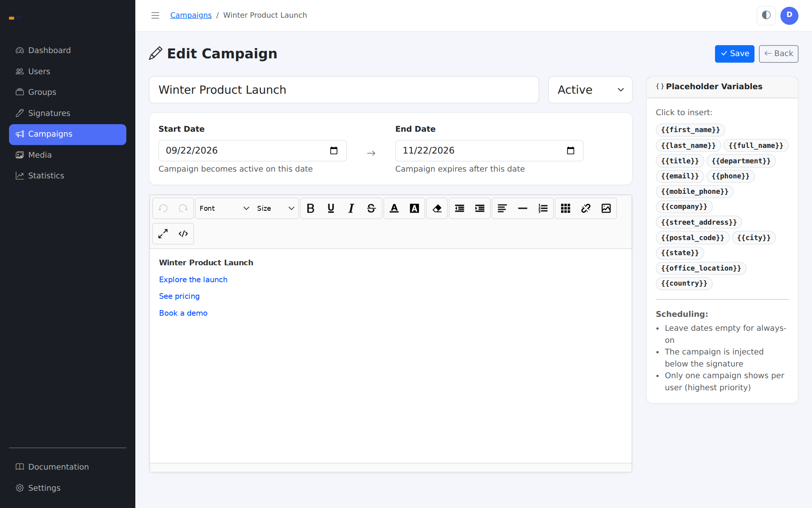Open the Active status dropdown
812x508 pixels.
pos(590,90)
